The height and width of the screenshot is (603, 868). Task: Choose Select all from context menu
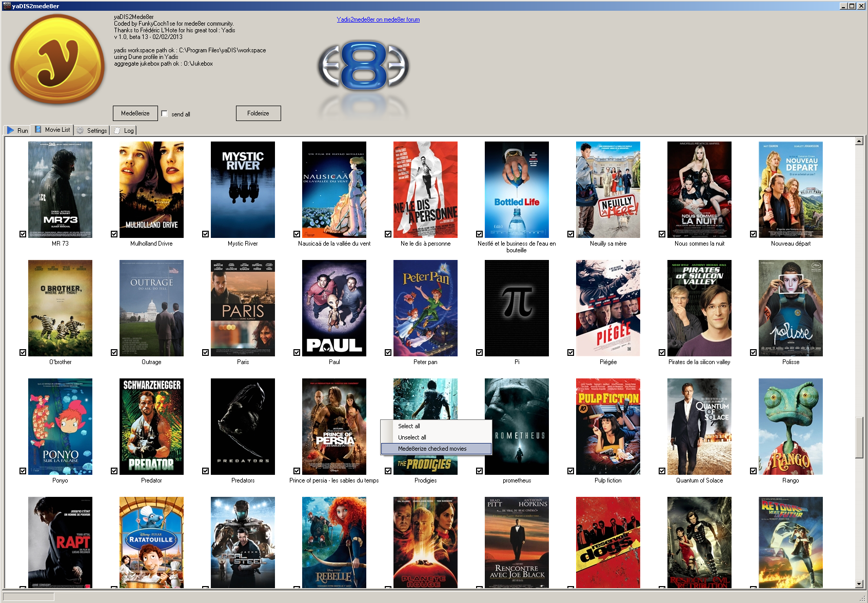(436, 426)
